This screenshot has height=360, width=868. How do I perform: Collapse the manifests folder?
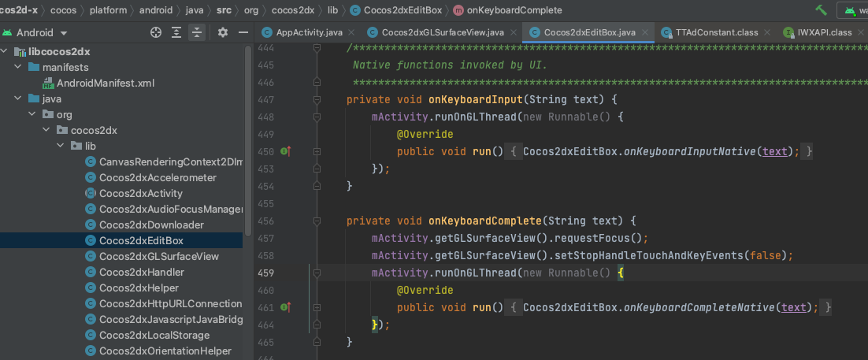(17, 68)
